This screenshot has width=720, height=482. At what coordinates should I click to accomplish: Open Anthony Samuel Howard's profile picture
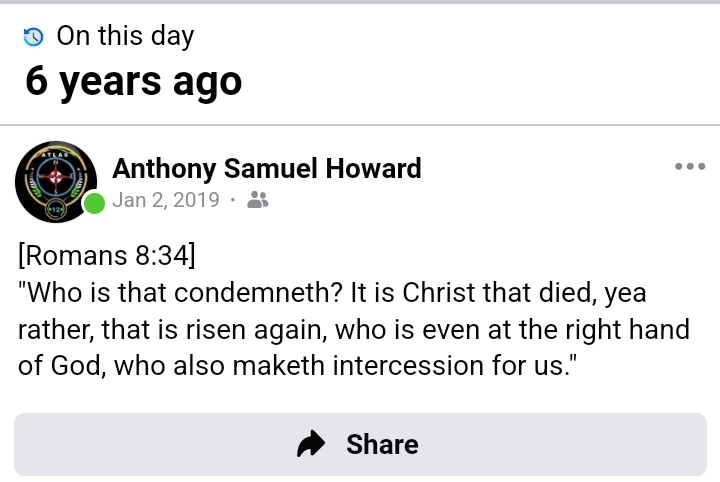(x=56, y=181)
